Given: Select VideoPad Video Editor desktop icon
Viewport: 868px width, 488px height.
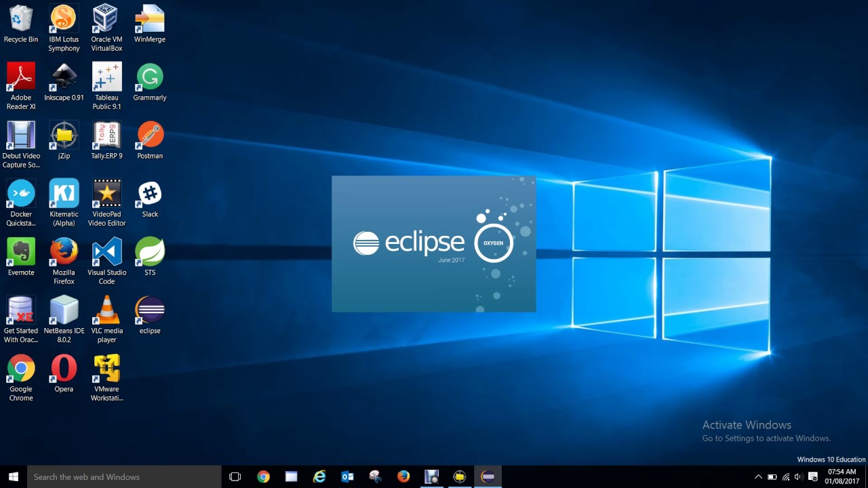Looking at the screenshot, I should pyautogui.click(x=106, y=203).
